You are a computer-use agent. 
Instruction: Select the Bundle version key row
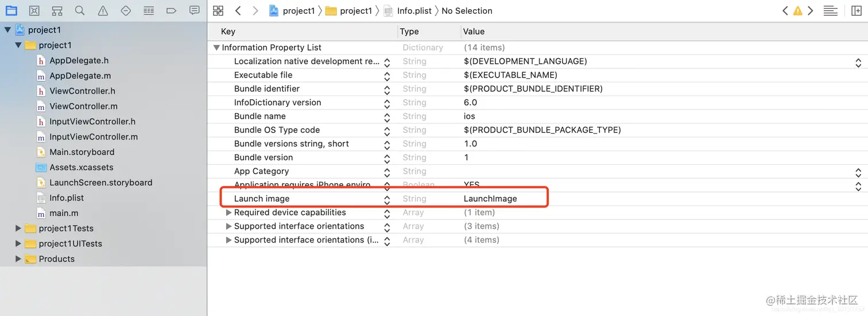click(537, 157)
